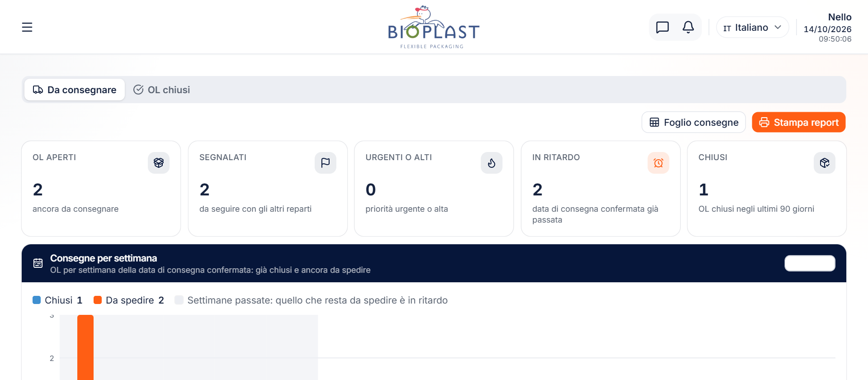Click the printer icon on Stampa report
The image size is (868, 380).
coord(764,122)
